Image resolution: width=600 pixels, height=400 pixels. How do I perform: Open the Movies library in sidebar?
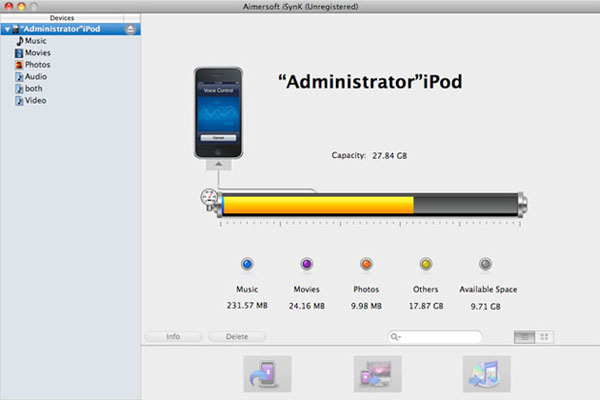(x=38, y=53)
